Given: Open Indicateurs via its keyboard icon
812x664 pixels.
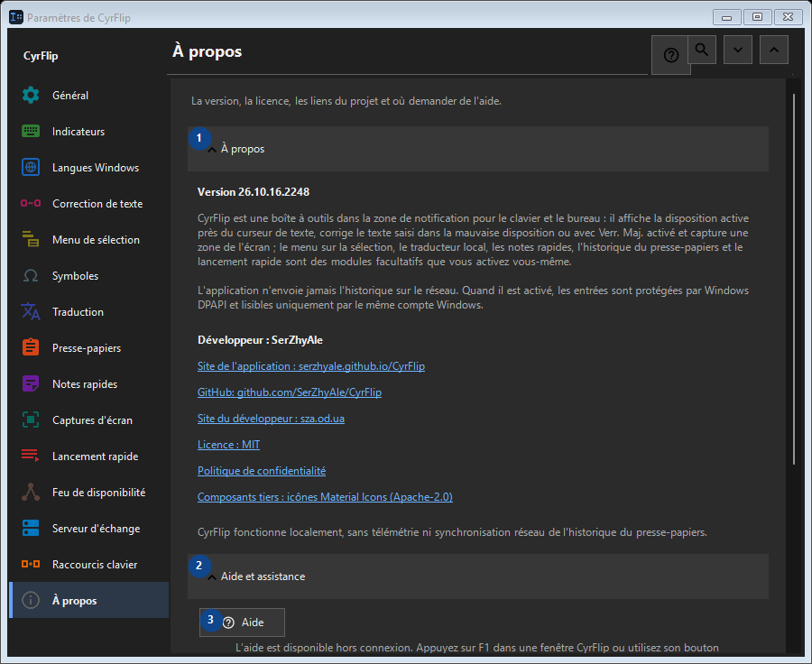Looking at the screenshot, I should 31,131.
